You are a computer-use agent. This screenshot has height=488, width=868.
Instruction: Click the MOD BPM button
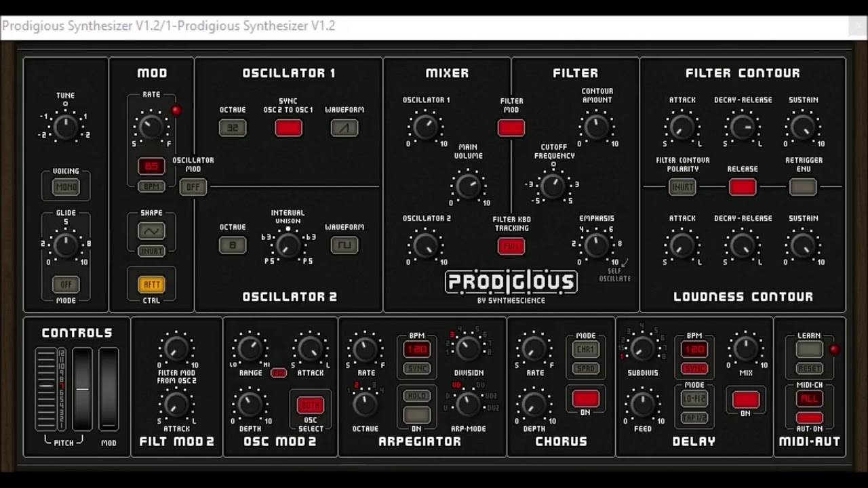click(x=151, y=186)
